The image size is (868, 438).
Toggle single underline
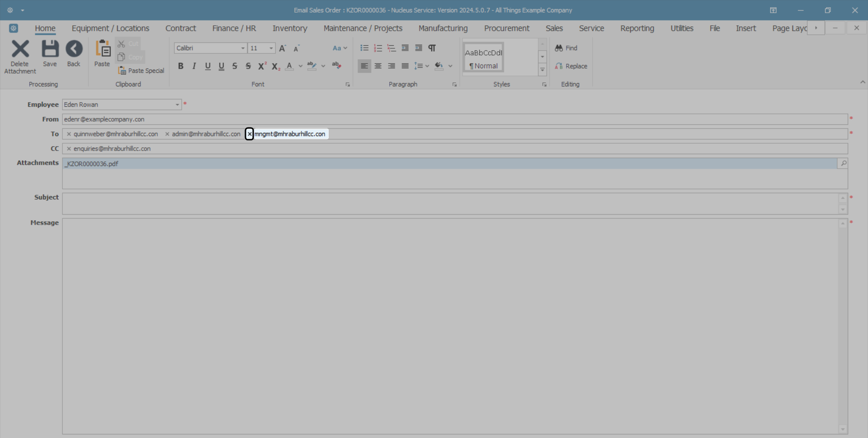click(x=208, y=66)
